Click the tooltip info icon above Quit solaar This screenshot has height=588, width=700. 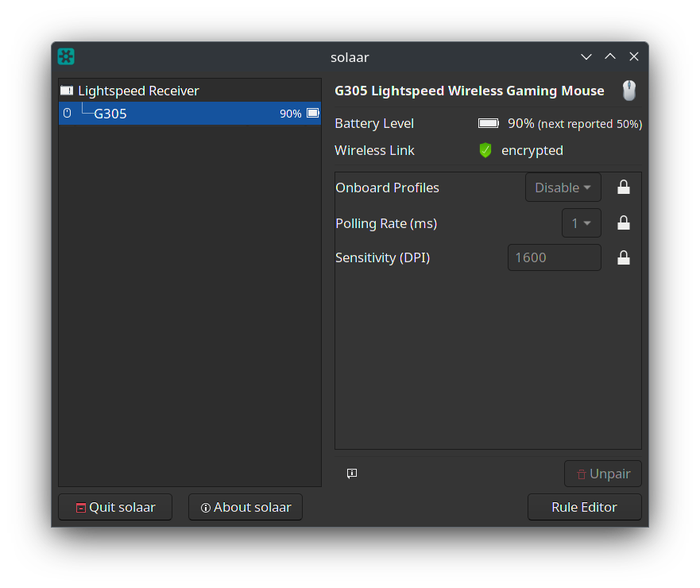(x=352, y=474)
